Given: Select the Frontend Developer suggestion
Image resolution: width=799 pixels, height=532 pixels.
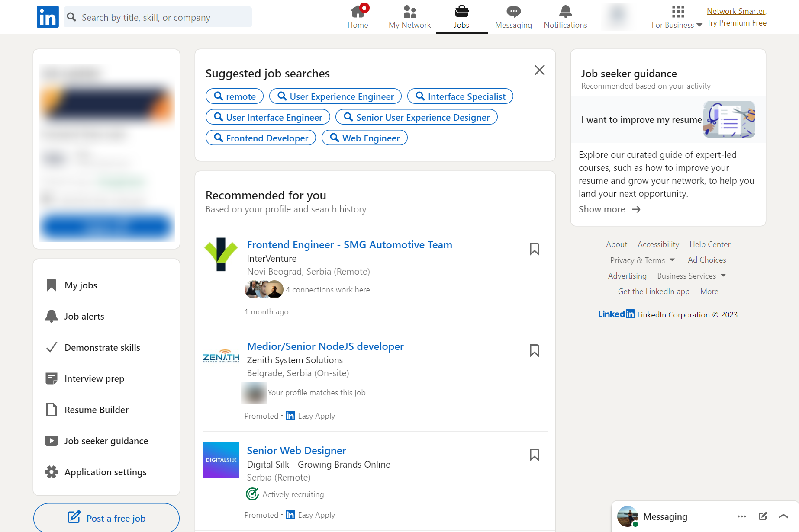Looking at the screenshot, I should pyautogui.click(x=261, y=138).
